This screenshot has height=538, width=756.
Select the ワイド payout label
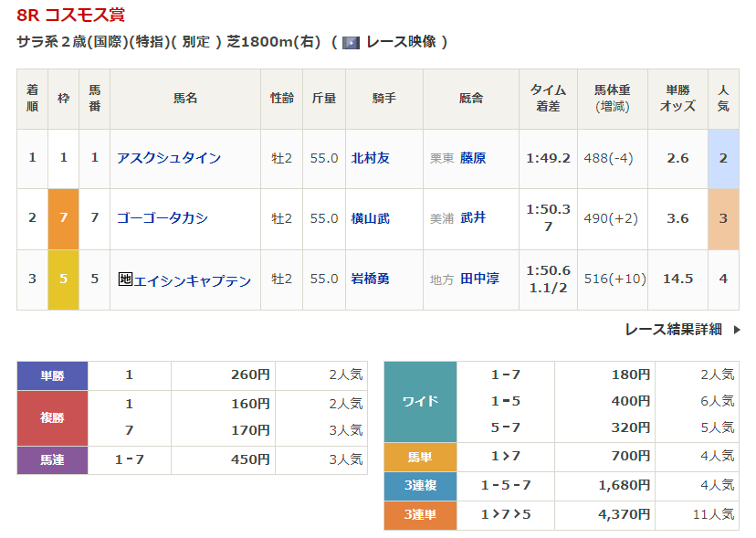click(420, 401)
